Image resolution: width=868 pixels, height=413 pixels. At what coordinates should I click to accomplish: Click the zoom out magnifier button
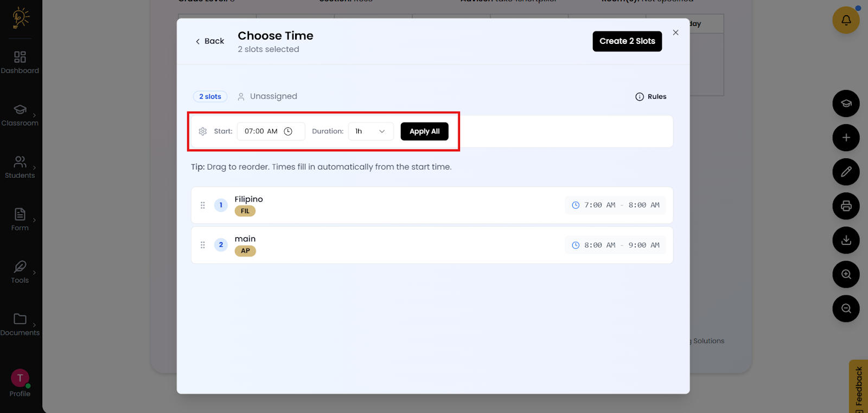pyautogui.click(x=846, y=308)
